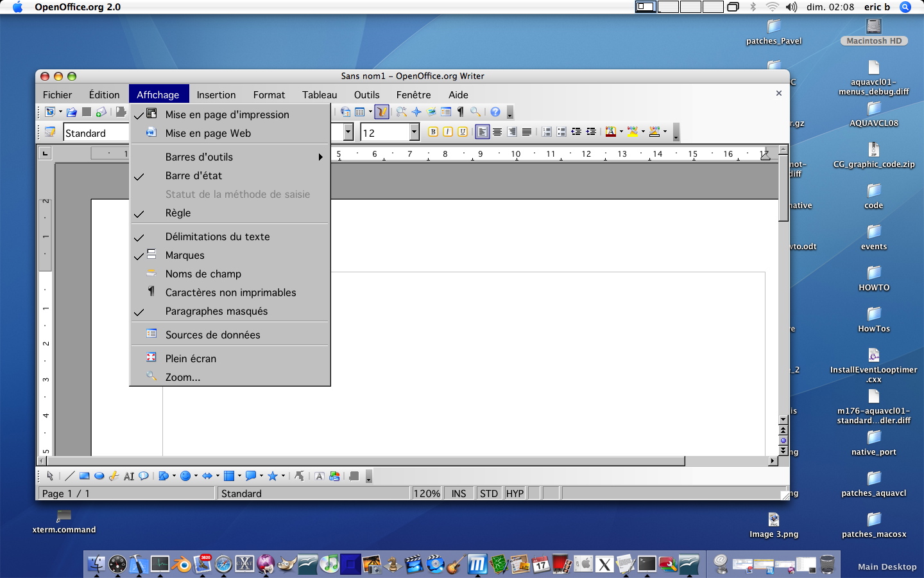Screen dimensions: 924x578
Task: Open the Navigator star icon
Action: coord(416,112)
